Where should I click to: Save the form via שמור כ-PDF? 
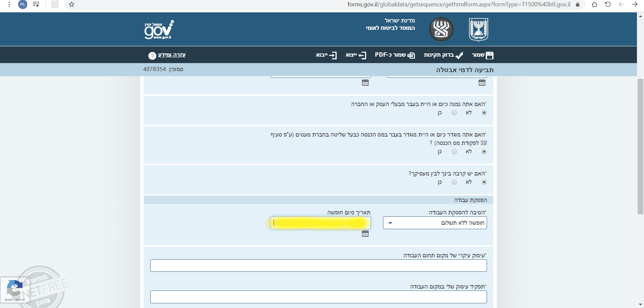point(395,55)
